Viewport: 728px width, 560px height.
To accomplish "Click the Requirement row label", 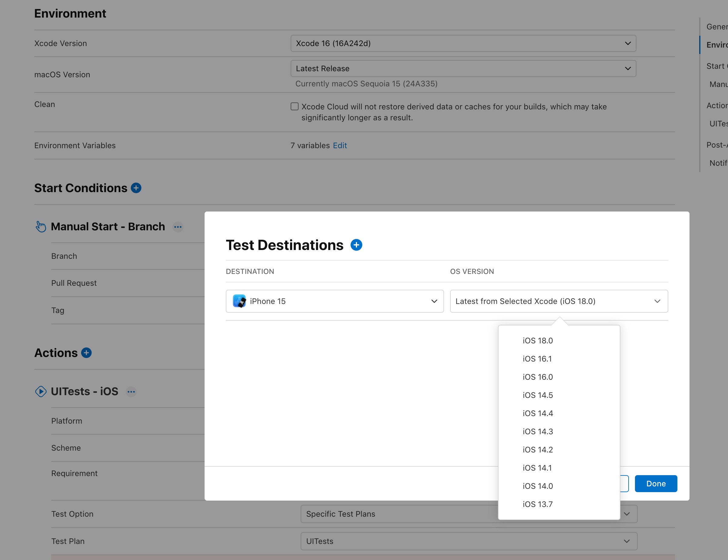I will 74,473.
